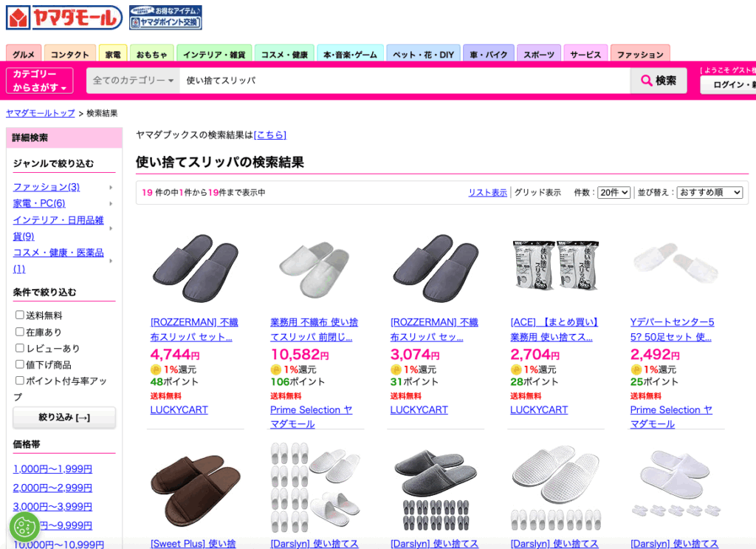Filter by 家電・PC(6) genre link
This screenshot has height=549, width=756.
[39, 204]
